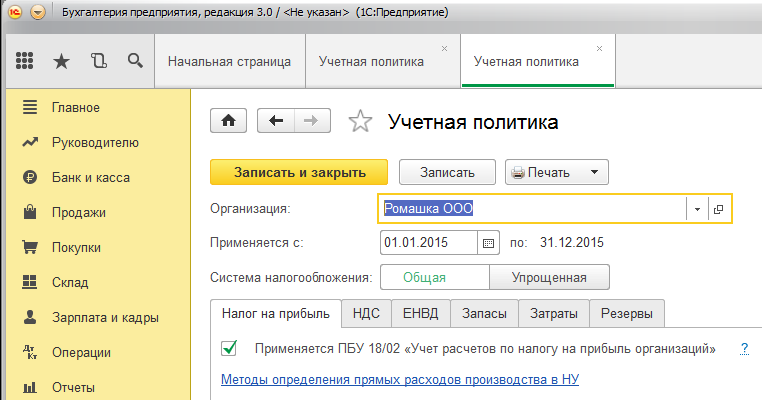
Task: Switch to the НДС tab
Action: pos(366,313)
